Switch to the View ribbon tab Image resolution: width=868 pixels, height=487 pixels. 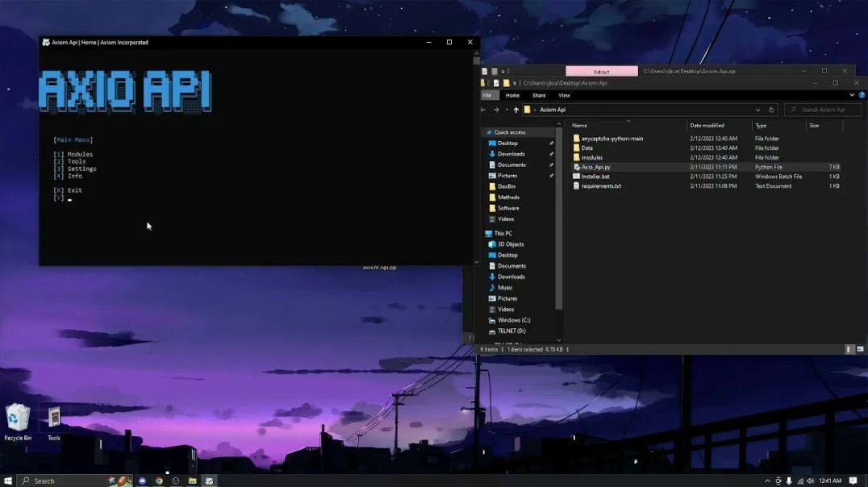564,95
